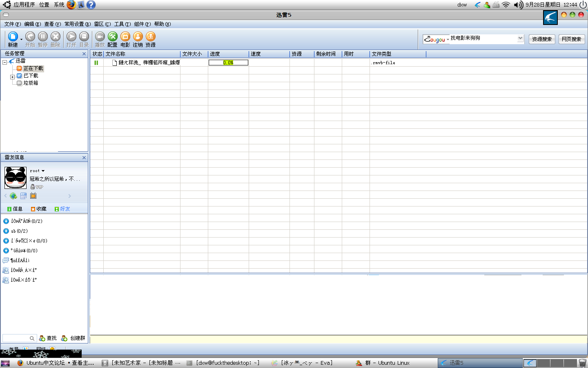Screen dimensions: 588x368
Task: Click the 创建群 create group button
Action: click(73, 338)
